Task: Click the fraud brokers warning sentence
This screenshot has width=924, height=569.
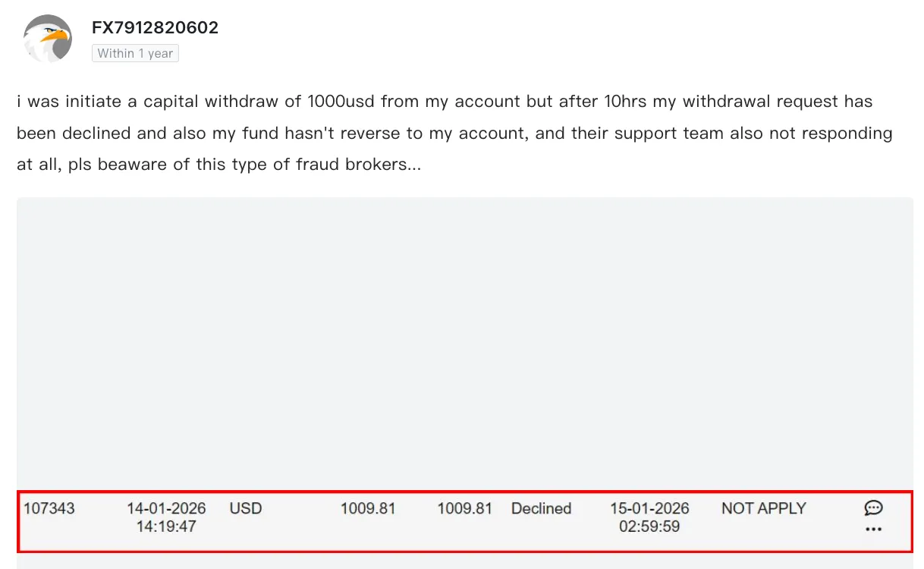Action: click(x=244, y=164)
